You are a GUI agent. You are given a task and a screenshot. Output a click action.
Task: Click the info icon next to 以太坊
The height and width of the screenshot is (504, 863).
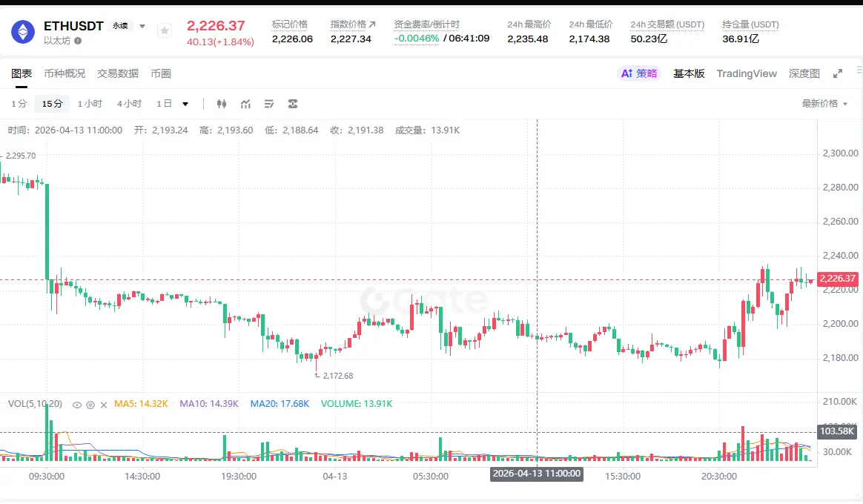(x=78, y=41)
